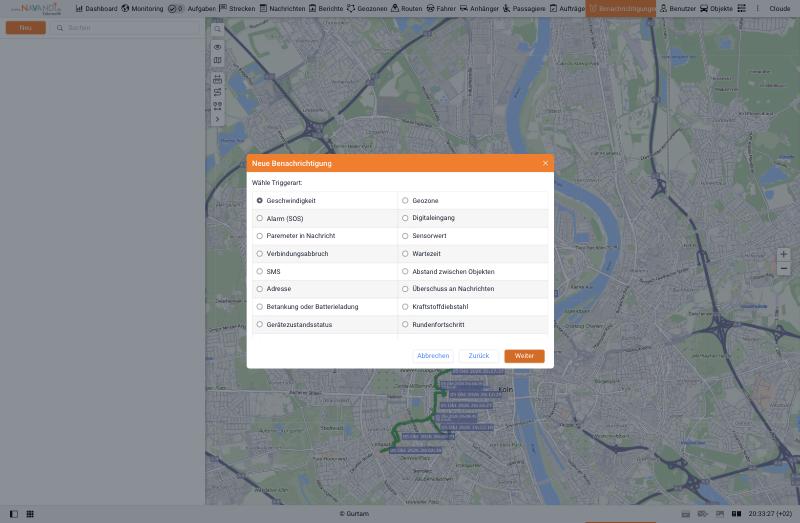Toggle the eye visibility icon on map
The height and width of the screenshot is (523, 800).
217,47
